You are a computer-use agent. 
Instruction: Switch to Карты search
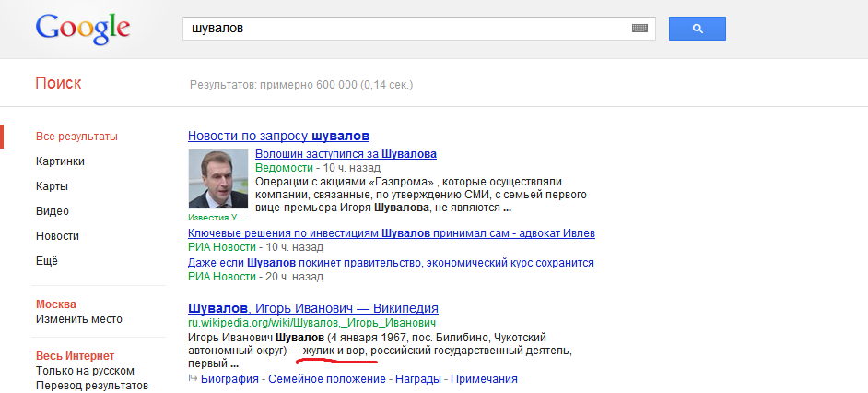(x=52, y=186)
